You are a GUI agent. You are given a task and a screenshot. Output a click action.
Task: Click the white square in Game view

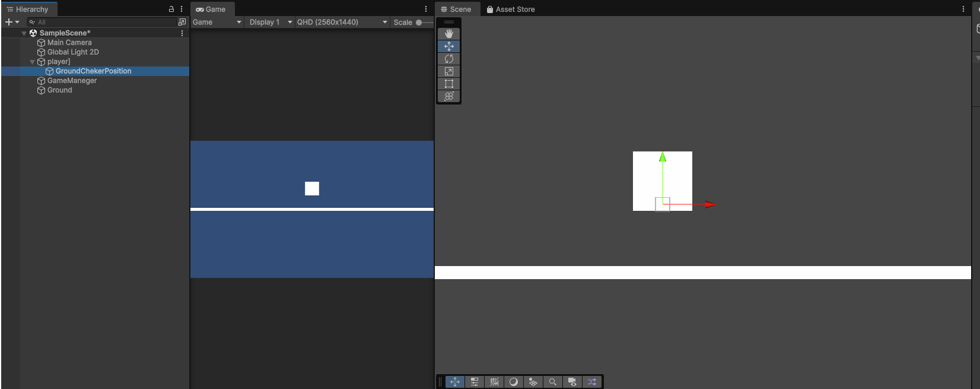[x=312, y=188]
